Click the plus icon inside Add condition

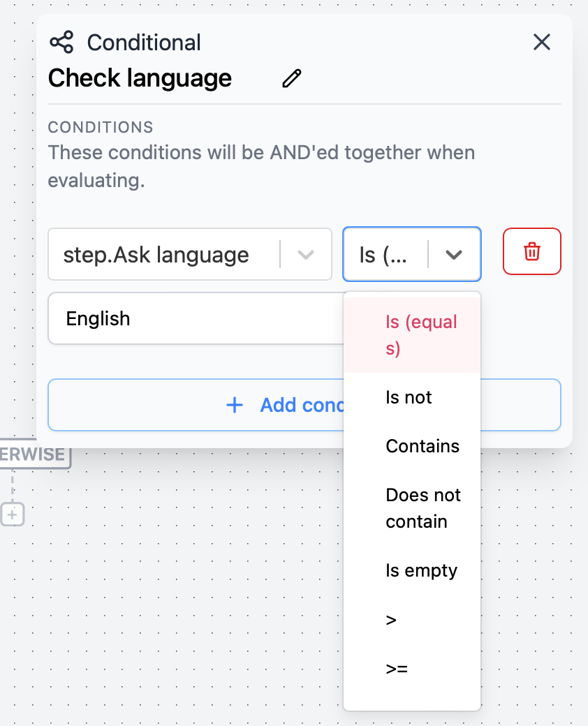(x=235, y=405)
